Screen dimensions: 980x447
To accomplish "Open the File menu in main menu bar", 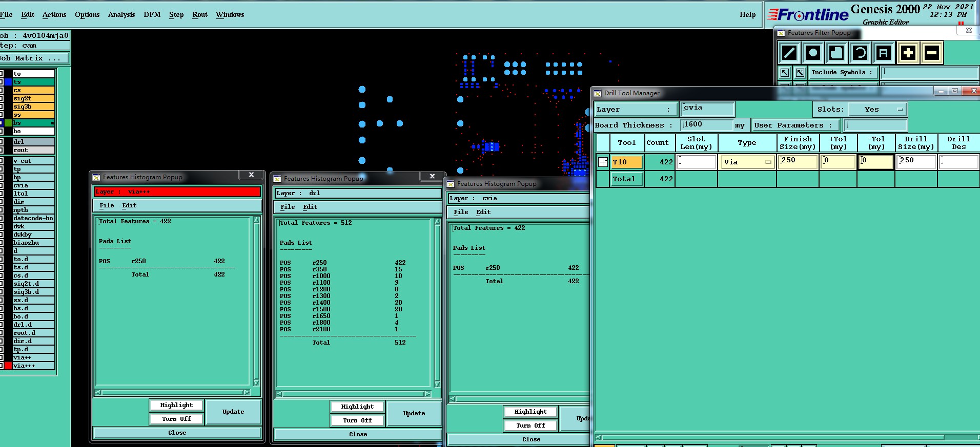I will [x=6, y=14].
